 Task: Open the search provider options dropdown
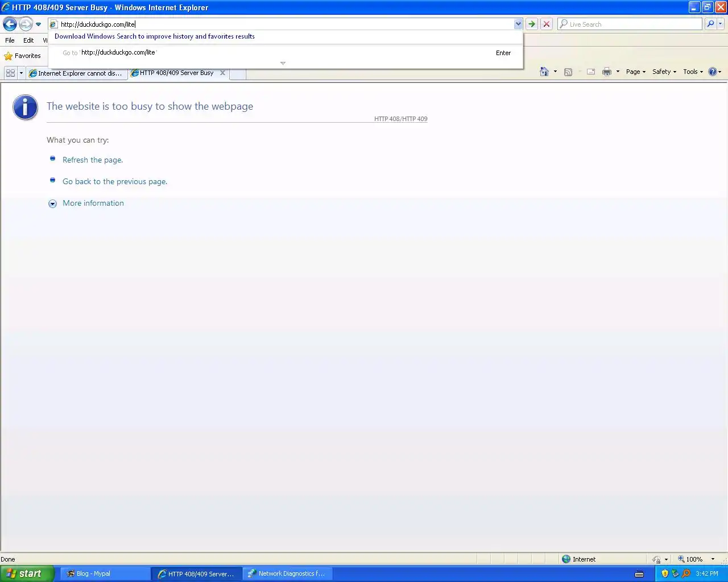721,24
